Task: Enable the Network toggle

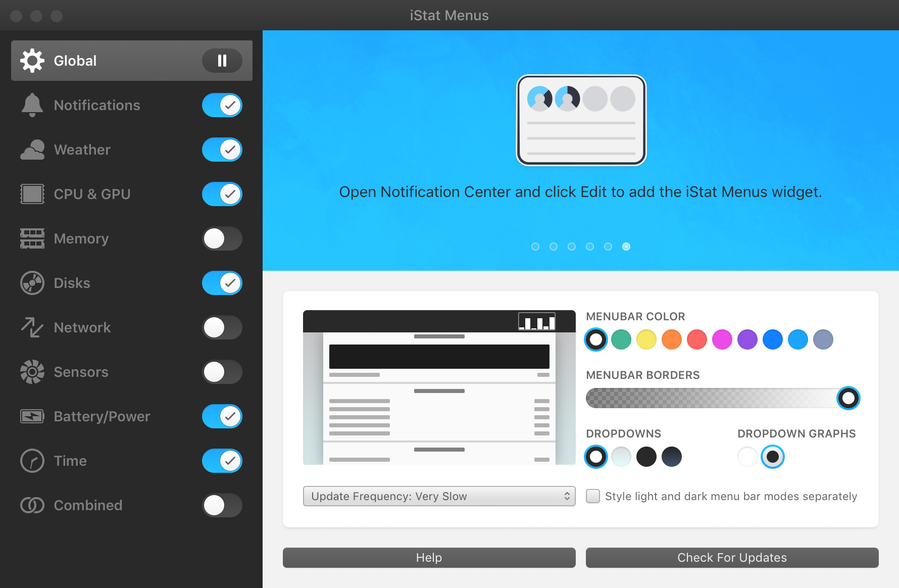Action: point(222,327)
